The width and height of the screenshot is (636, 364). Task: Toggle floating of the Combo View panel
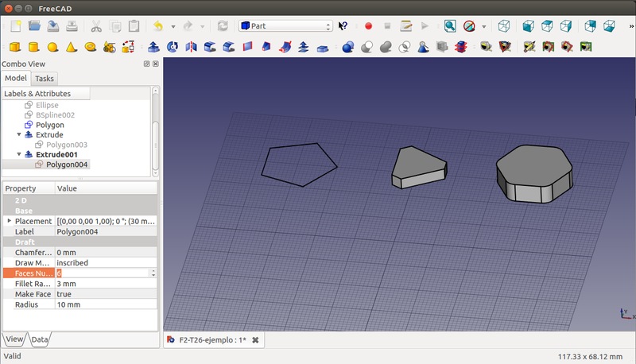point(147,64)
